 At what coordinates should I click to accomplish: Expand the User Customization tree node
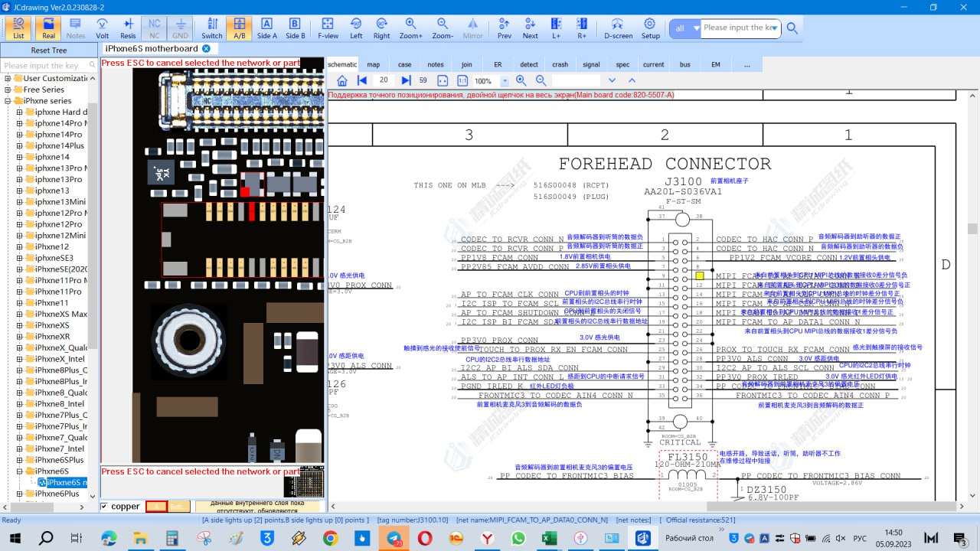pos(8,78)
